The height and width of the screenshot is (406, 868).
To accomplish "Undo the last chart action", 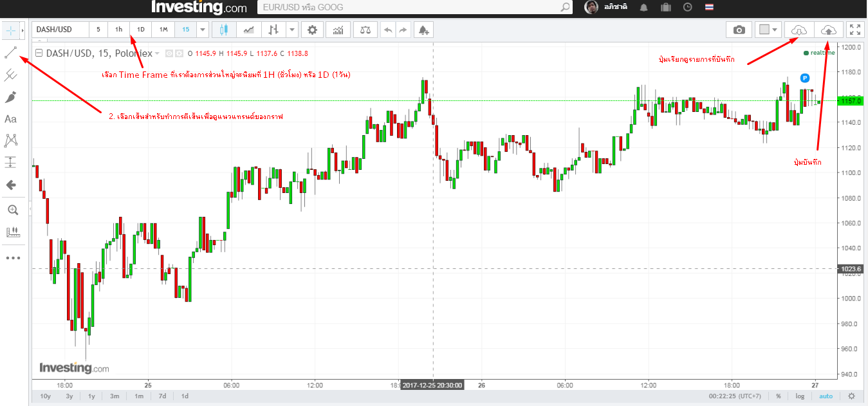I will click(x=387, y=30).
